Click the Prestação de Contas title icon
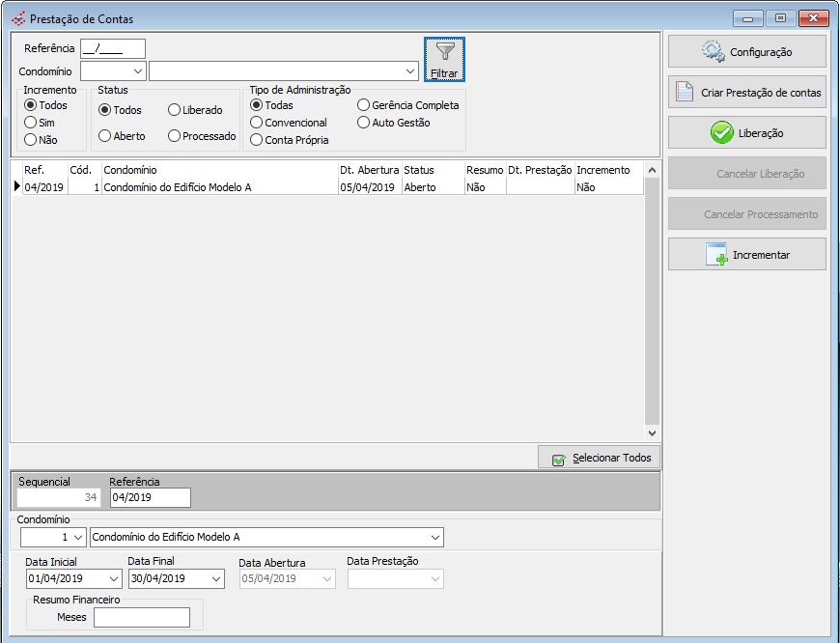Viewport: 840px width, 643px height. (x=18, y=19)
